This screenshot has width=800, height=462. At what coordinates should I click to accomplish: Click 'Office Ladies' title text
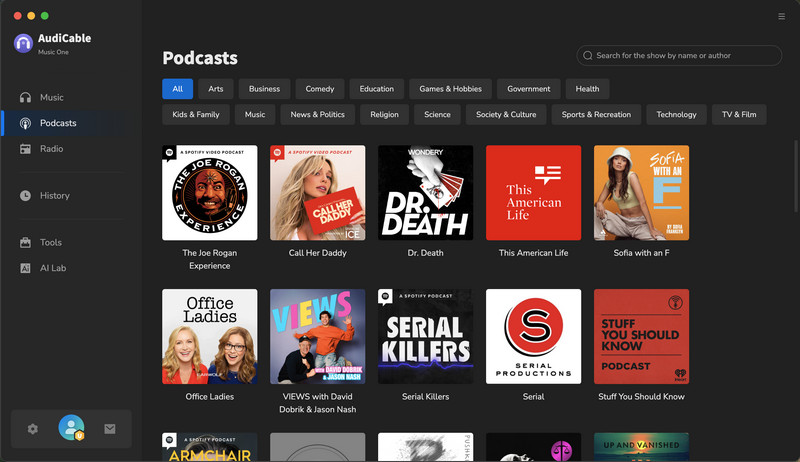[x=210, y=397]
